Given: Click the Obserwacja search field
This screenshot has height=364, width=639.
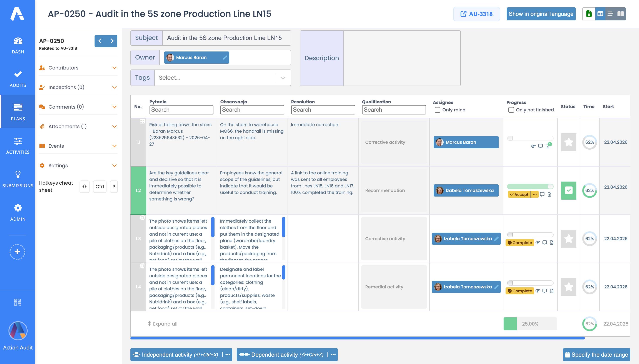Looking at the screenshot, I should coord(252,110).
